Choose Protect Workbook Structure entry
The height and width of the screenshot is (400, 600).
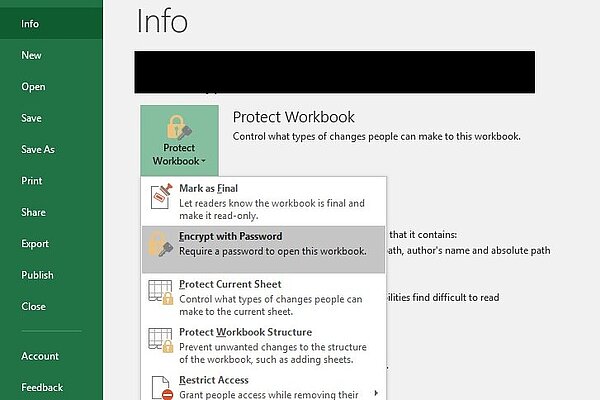click(x=263, y=345)
